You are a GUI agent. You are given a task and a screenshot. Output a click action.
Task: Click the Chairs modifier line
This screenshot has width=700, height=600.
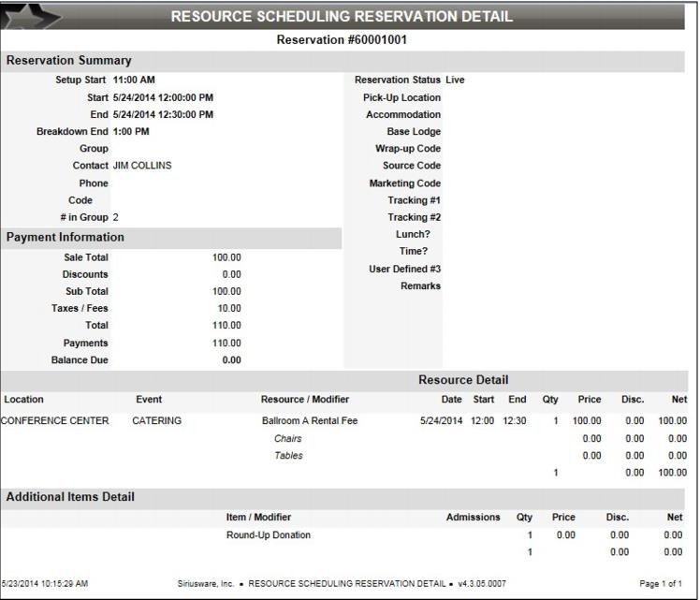coord(288,438)
